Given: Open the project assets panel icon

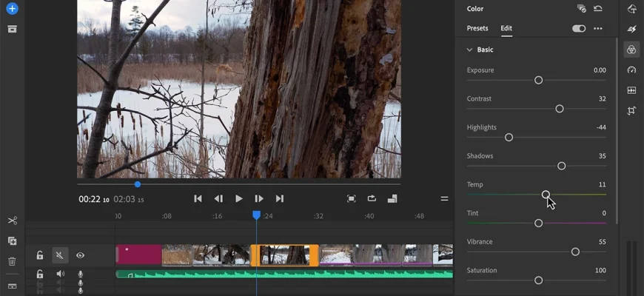Looking at the screenshot, I should pos(12,29).
